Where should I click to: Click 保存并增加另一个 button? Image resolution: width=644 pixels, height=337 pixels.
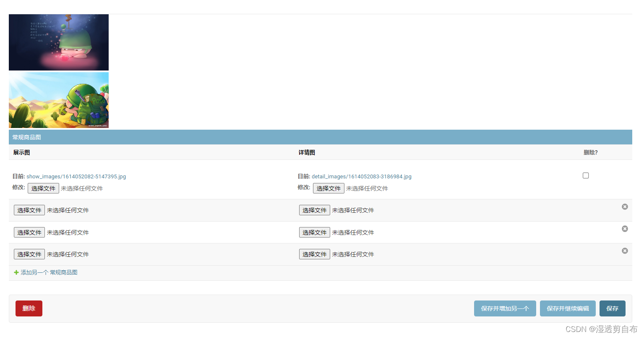point(505,308)
